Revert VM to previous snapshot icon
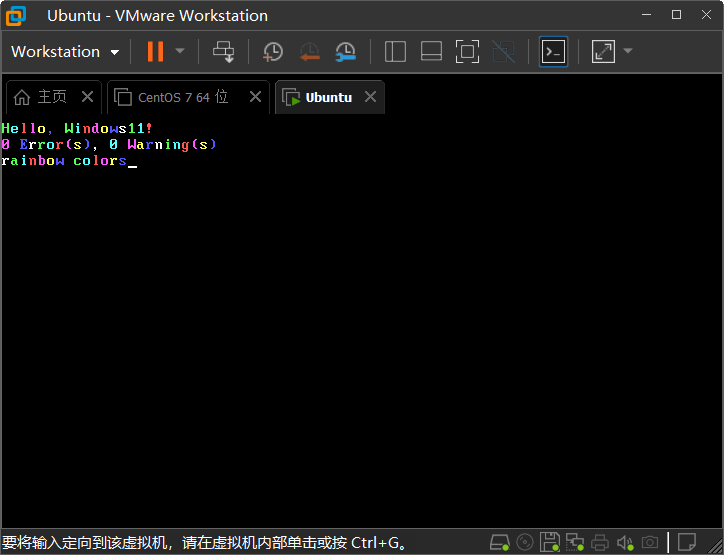The width and height of the screenshot is (724, 555). (309, 51)
